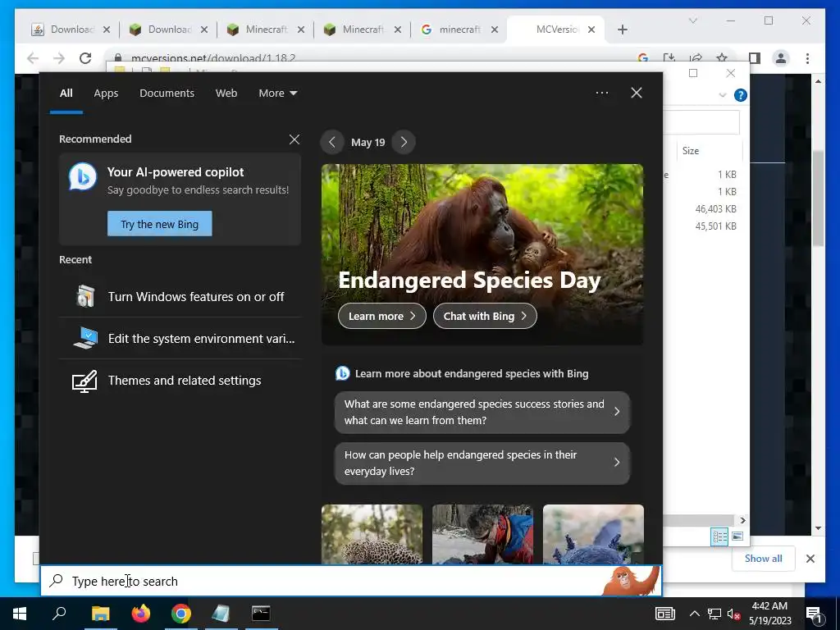840x630 pixels.
Task: Open the leopard thumbnail image
Action: pos(372,533)
